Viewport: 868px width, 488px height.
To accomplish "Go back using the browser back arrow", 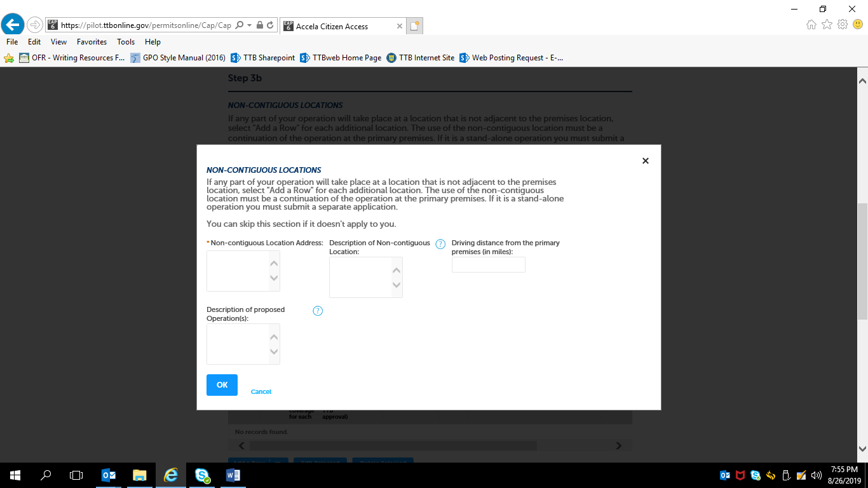I will pos(13,25).
